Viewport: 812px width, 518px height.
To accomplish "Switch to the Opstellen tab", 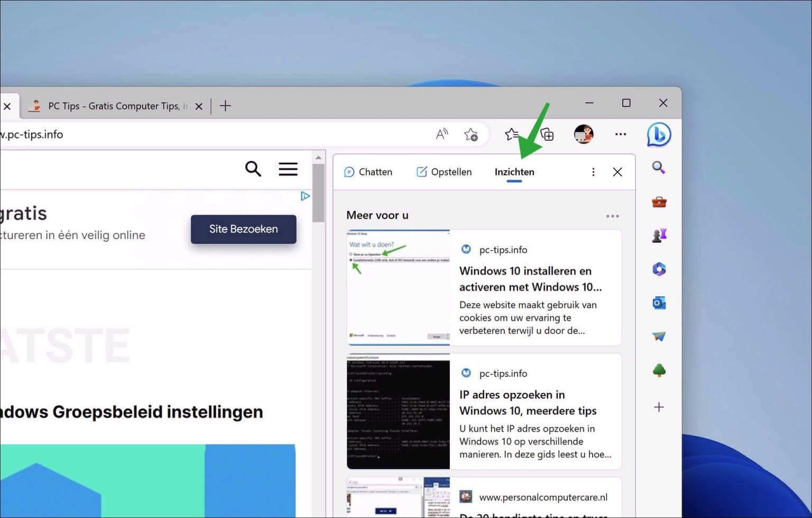I will [444, 171].
